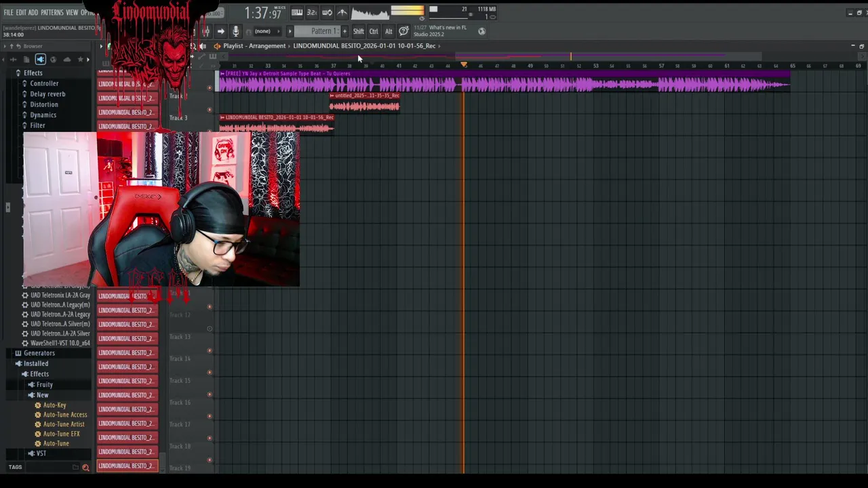The width and height of the screenshot is (868, 488).
Task: Click the white speaker icon in playlist header
Action: [x=202, y=46]
